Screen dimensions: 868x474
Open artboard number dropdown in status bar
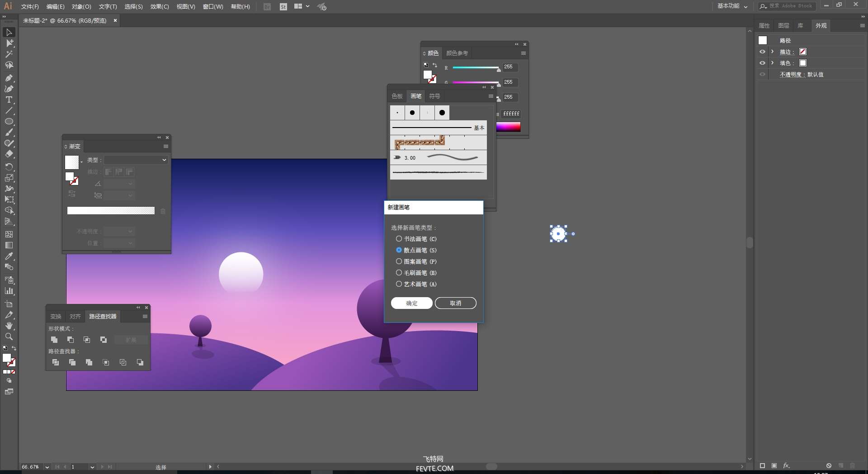(92, 467)
